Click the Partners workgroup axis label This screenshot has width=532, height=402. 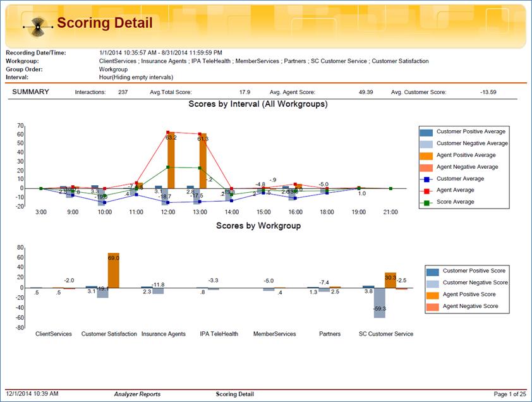[330, 334]
